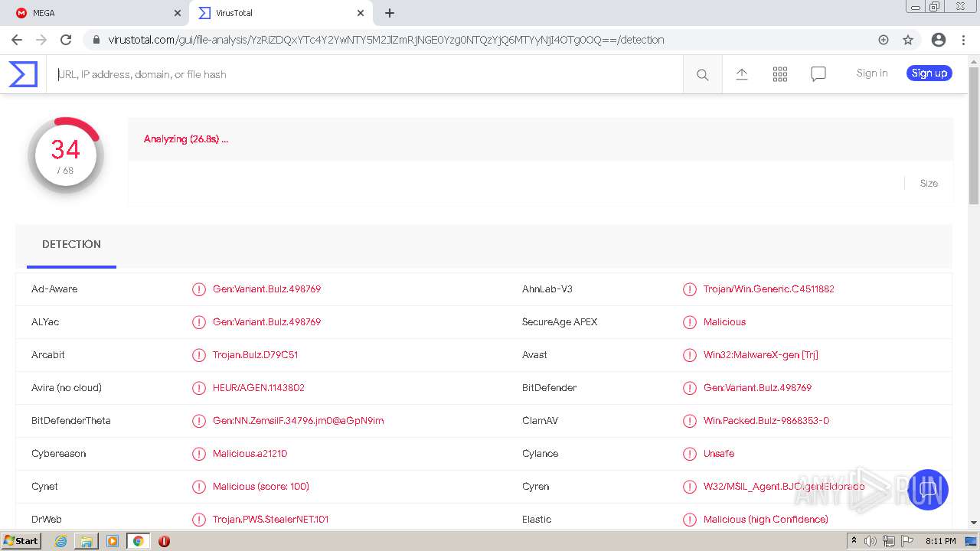The image size is (980, 551).
Task: Click the circled plus icon in address bar
Action: click(884, 40)
